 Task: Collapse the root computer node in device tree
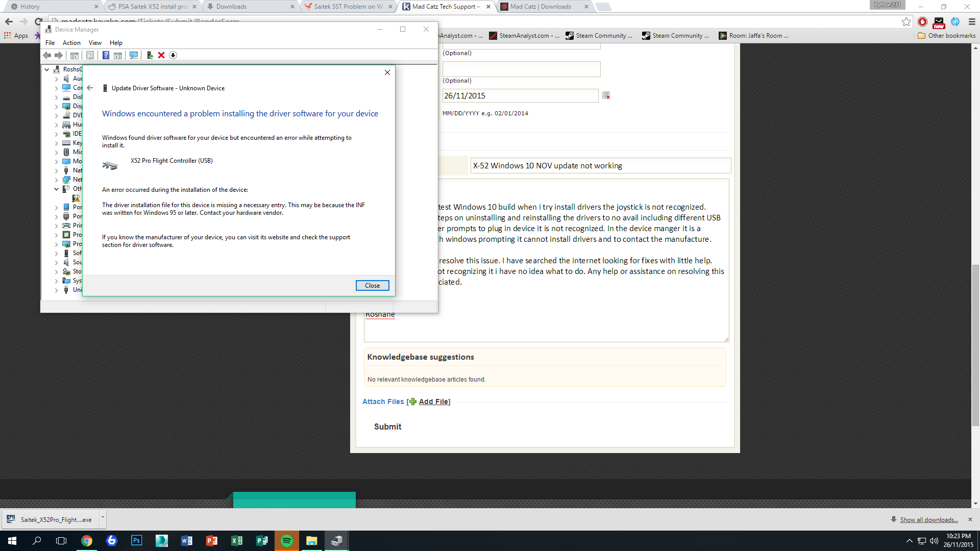tap(47, 69)
